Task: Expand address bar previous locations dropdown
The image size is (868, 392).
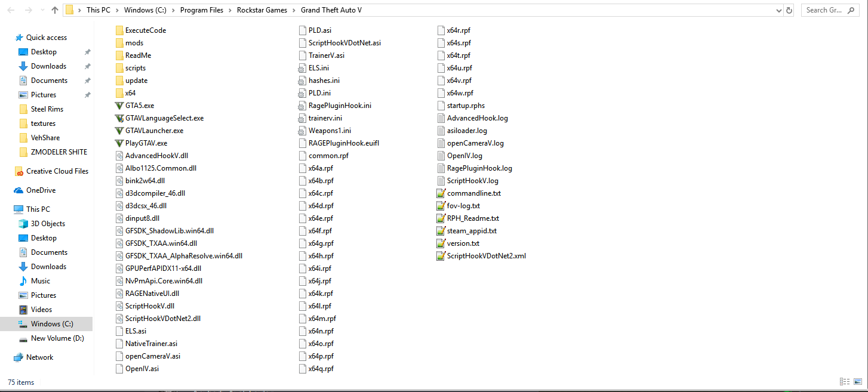Action: 778,10
